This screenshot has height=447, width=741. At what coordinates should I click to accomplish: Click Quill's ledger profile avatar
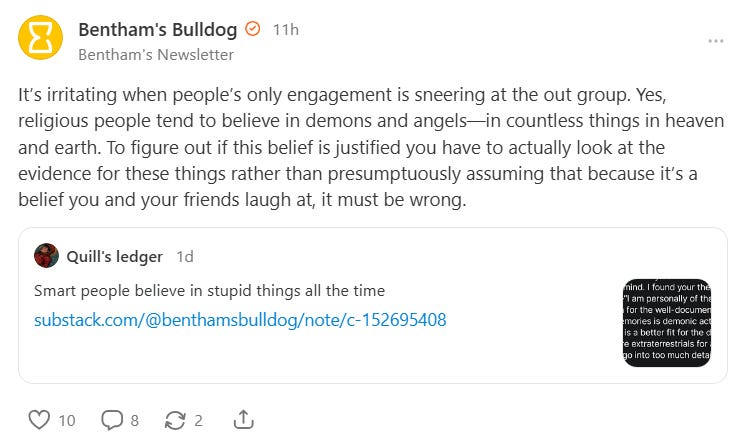pyautogui.click(x=46, y=256)
